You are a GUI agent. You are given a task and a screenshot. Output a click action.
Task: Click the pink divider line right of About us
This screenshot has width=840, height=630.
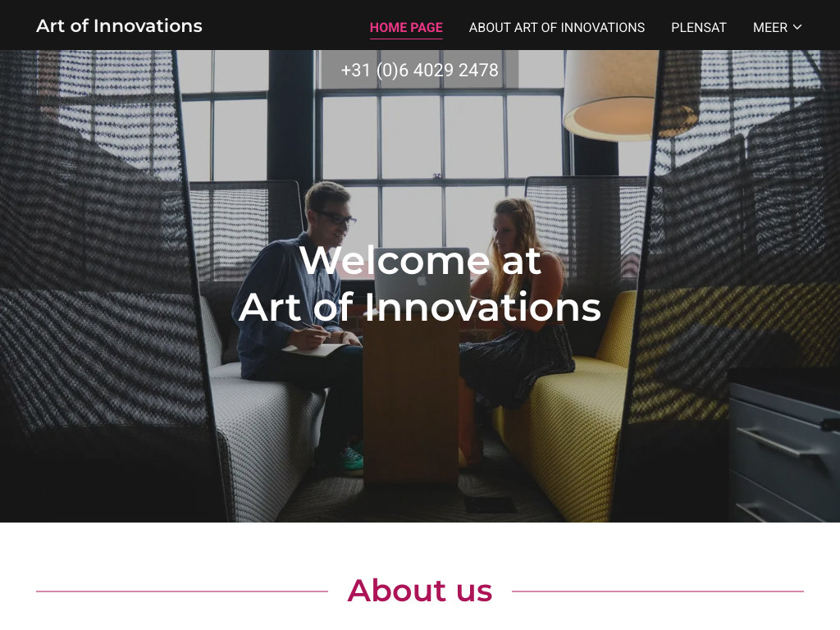[658, 591]
